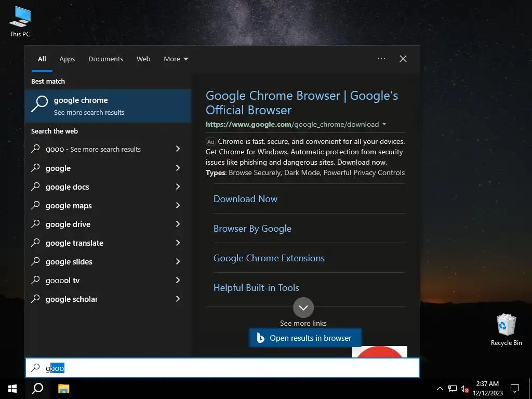This screenshot has height=399, width=532.
Task: Expand the arrow beside google translate
Action: pyautogui.click(x=178, y=243)
